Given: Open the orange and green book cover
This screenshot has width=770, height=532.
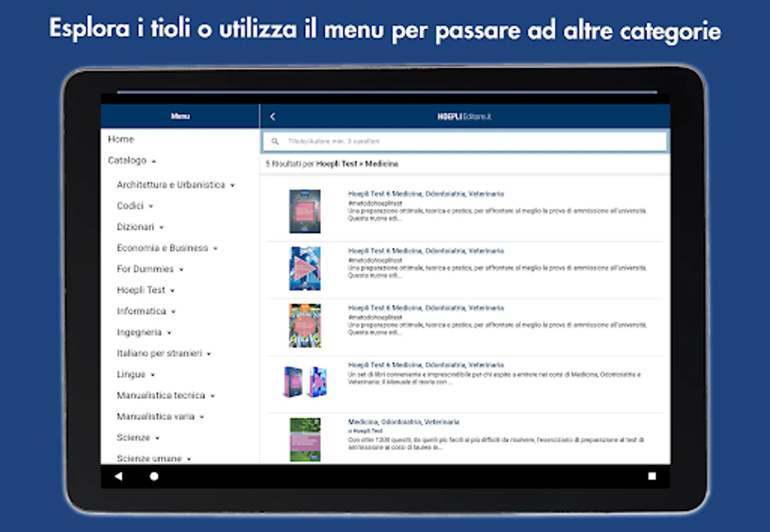Looking at the screenshot, I should [305, 326].
